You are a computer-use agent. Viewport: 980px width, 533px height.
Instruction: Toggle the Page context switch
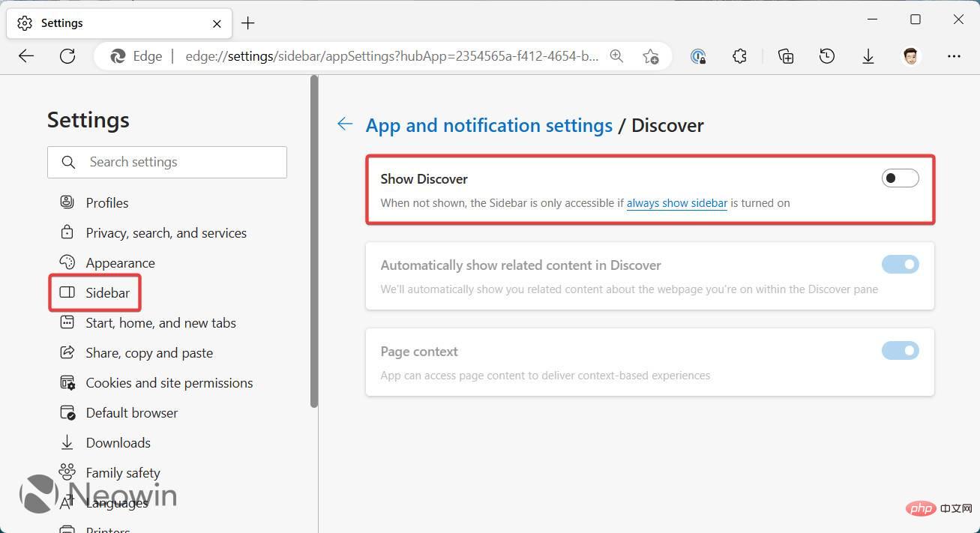pyautogui.click(x=900, y=350)
